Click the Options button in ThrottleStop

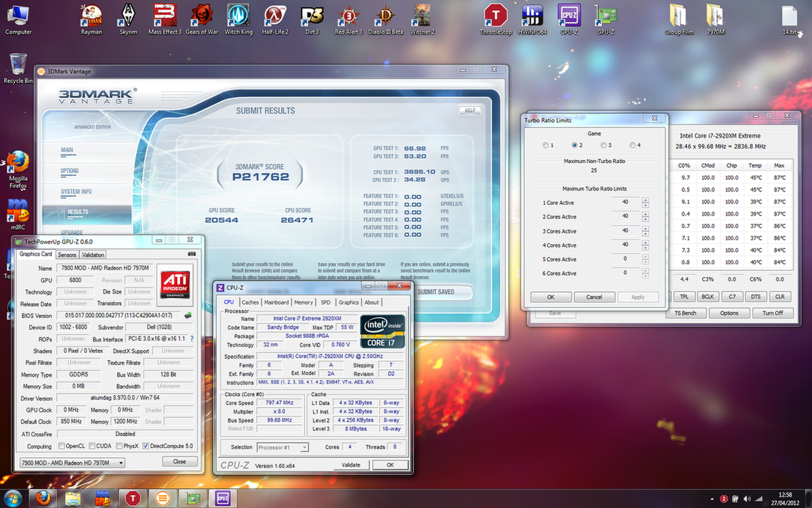(729, 313)
